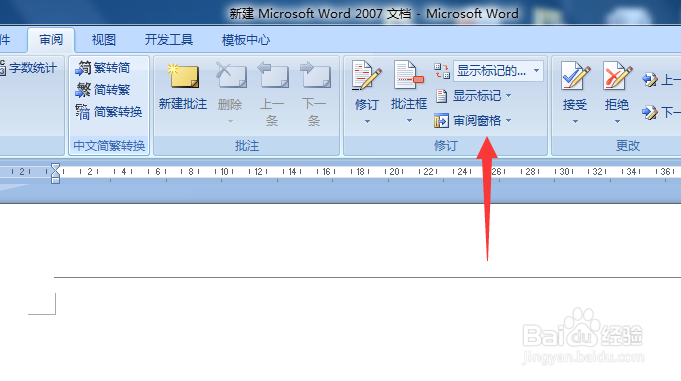The image size is (681, 381).
Task: Click the 拒绝 reject change icon
Action: 617,76
